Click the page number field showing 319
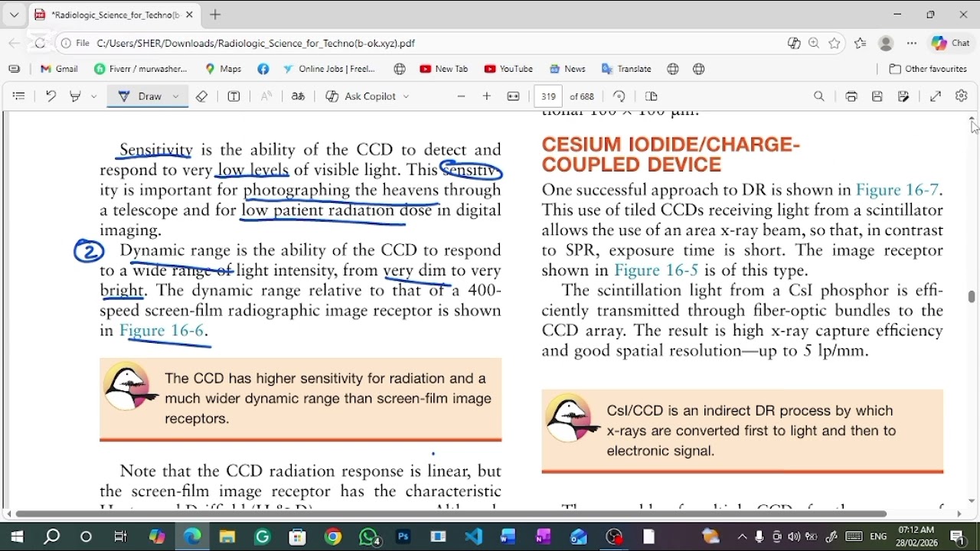The image size is (980, 551). [548, 96]
